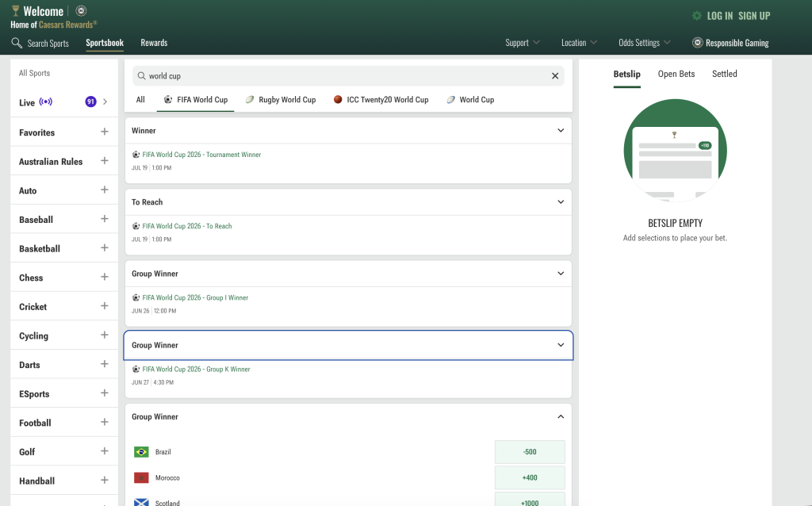Open the Odds Settings dropdown
Screen dimensions: 812x506
(644, 43)
